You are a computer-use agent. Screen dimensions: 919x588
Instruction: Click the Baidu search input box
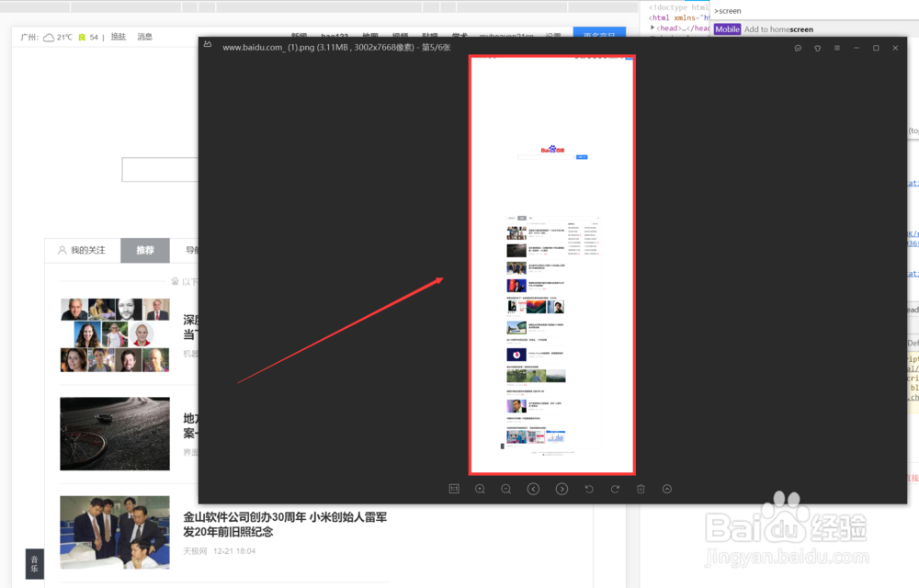160,170
